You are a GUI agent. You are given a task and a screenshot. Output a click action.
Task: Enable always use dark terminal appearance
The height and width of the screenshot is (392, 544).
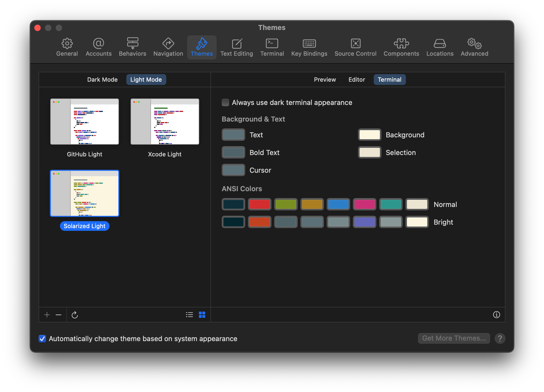coord(225,103)
